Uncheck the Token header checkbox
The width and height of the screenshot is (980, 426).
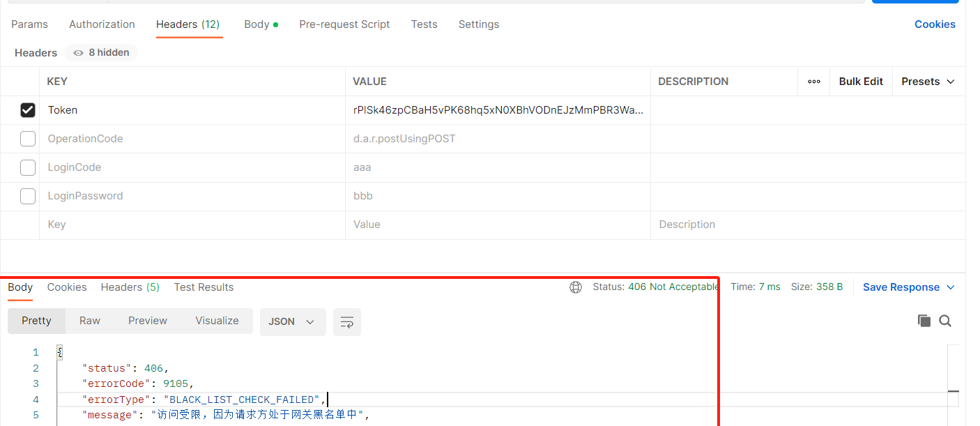pyautogui.click(x=28, y=110)
